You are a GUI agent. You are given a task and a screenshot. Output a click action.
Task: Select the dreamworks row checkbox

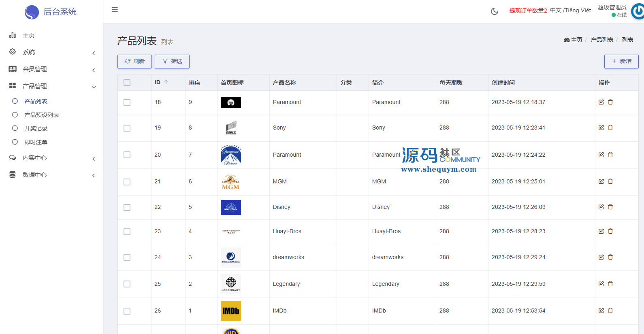tap(127, 257)
